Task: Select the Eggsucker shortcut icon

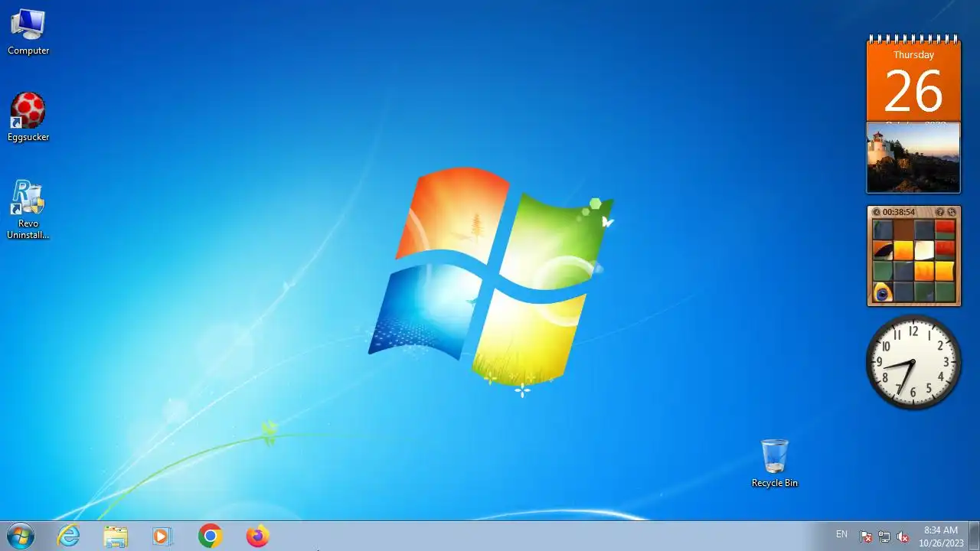Action: tap(28, 117)
